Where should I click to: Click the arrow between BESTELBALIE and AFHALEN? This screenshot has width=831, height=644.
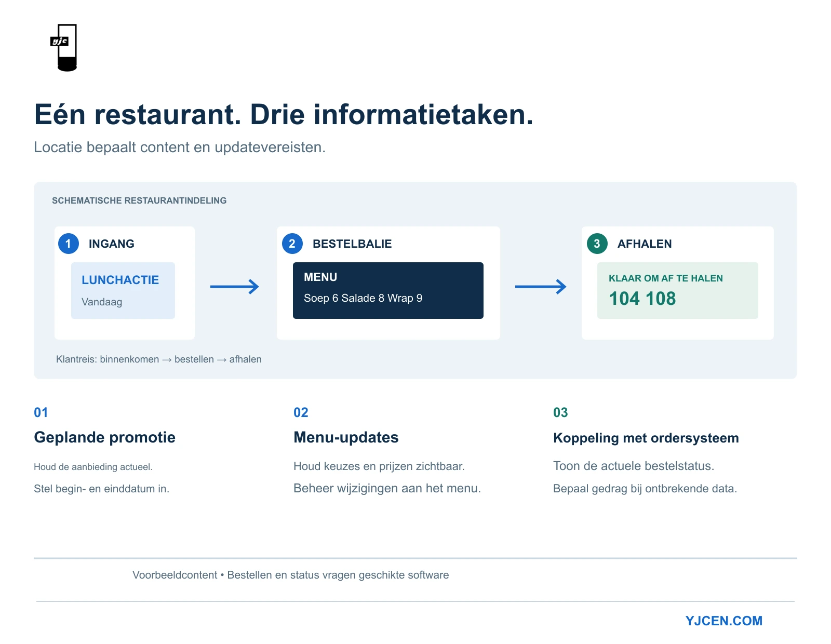click(541, 287)
